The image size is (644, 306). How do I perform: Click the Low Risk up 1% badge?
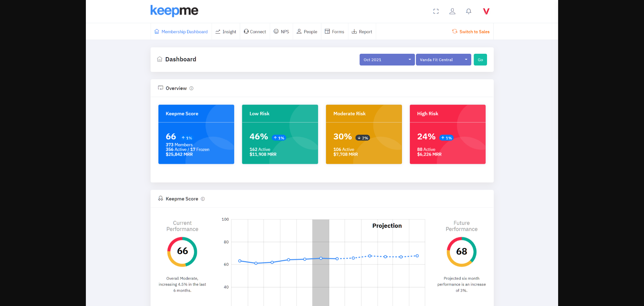point(279,138)
